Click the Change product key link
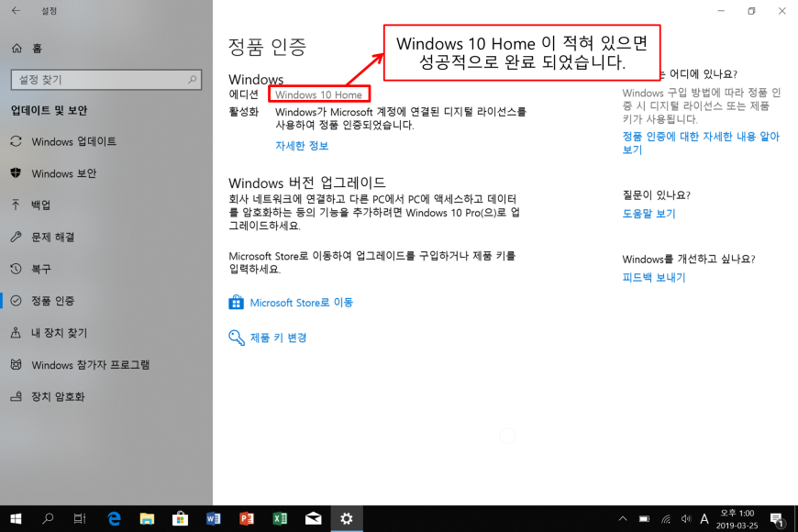Screen dimensions: 798x532 (x=279, y=338)
